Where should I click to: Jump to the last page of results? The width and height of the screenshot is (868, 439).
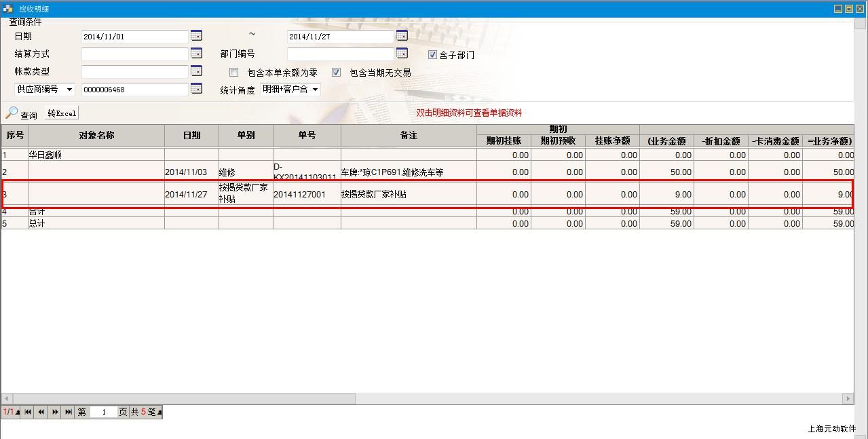[68, 412]
